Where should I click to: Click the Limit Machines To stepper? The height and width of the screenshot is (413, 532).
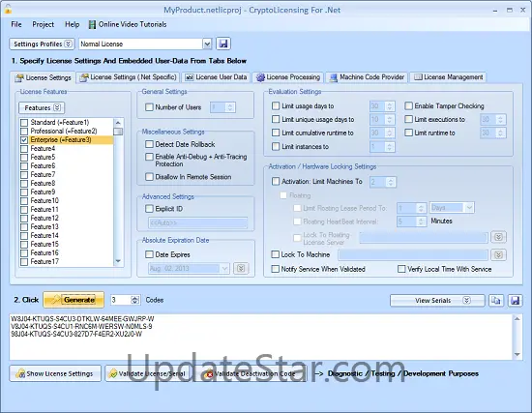click(391, 182)
